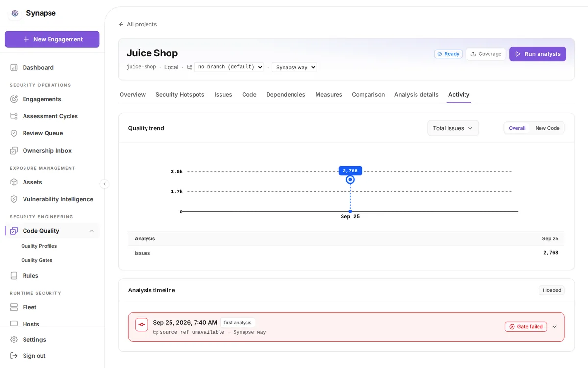Open the Comparison tab

368,94
